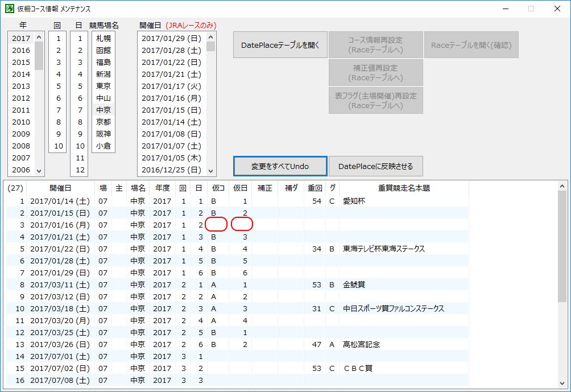This screenshot has width=571, height=392.
Task: Click the 開催日 column header in table
Action: click(60, 188)
